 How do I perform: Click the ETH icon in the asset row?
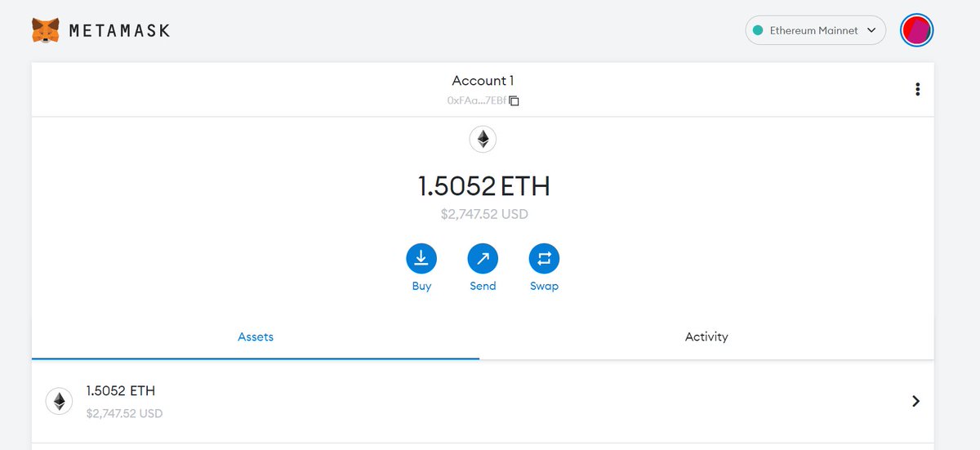59,401
